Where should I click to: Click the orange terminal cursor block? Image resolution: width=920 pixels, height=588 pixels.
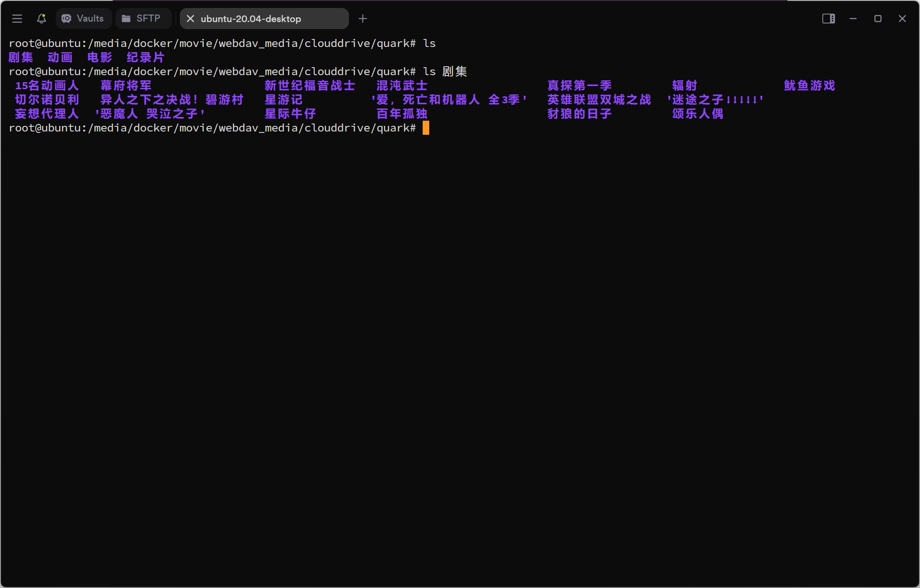tap(426, 128)
